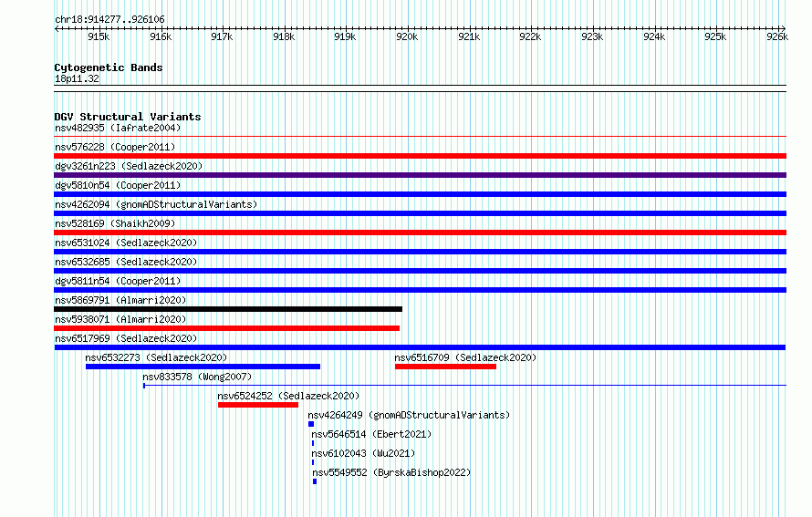The image size is (812, 517).
Task: Click the 922k ruler tick label
Action: 530,36
